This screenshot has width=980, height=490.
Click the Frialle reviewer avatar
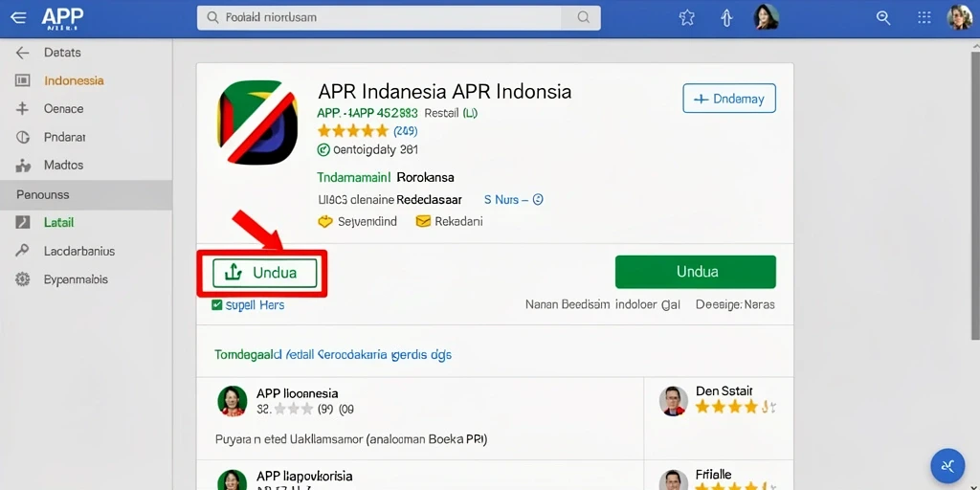pos(674,480)
